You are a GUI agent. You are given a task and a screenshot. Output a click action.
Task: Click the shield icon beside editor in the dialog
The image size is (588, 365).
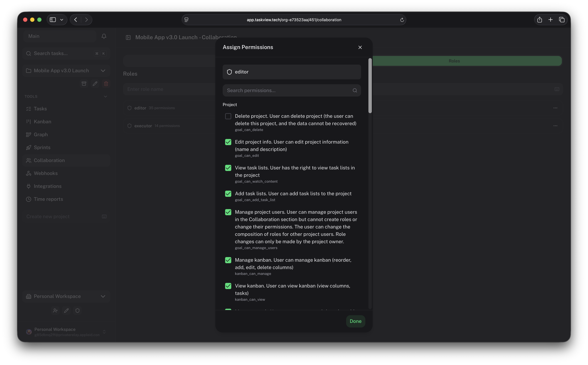[x=229, y=72]
